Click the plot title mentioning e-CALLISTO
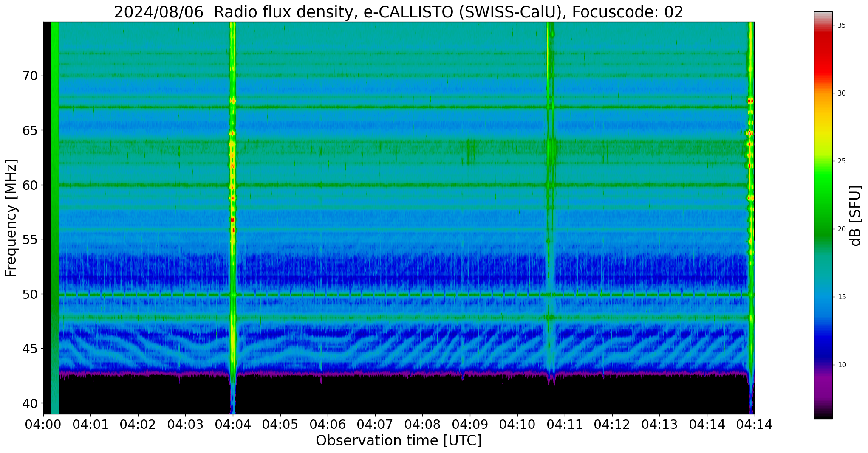Viewport: 868px width, 453px height. pos(399,12)
